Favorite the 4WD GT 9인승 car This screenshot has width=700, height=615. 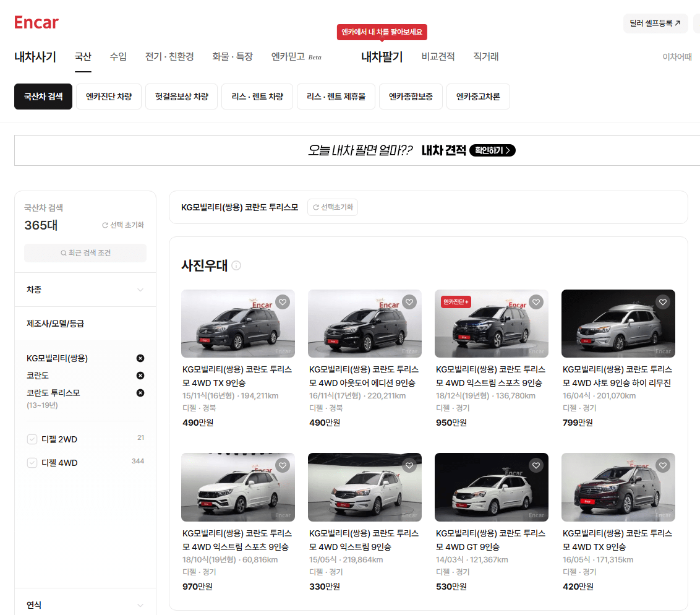pyautogui.click(x=536, y=465)
